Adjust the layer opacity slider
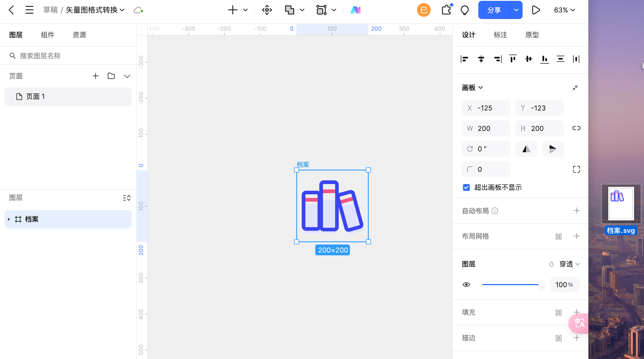Screen dimensions: 644x359 point(541,284)
